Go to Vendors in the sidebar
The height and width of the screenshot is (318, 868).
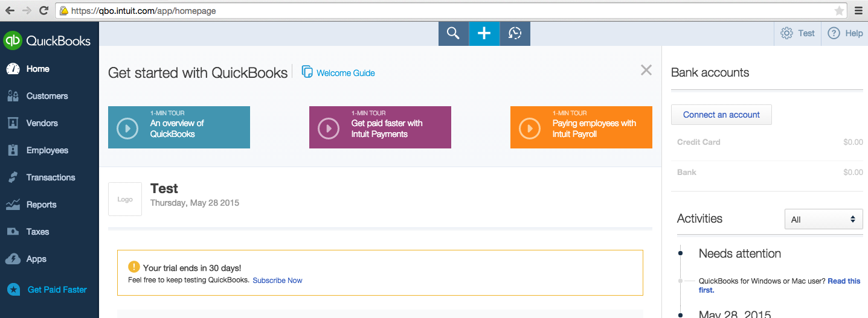pyautogui.click(x=42, y=123)
